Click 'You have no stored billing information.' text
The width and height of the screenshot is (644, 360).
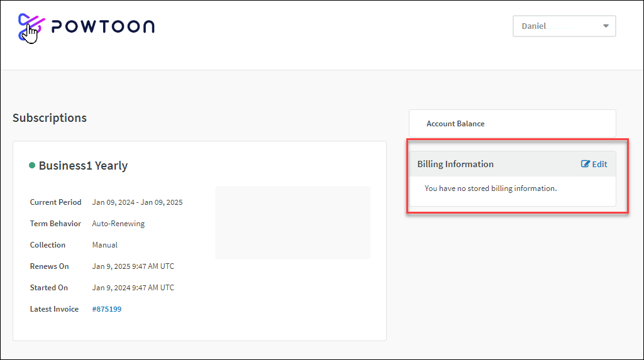click(x=491, y=188)
